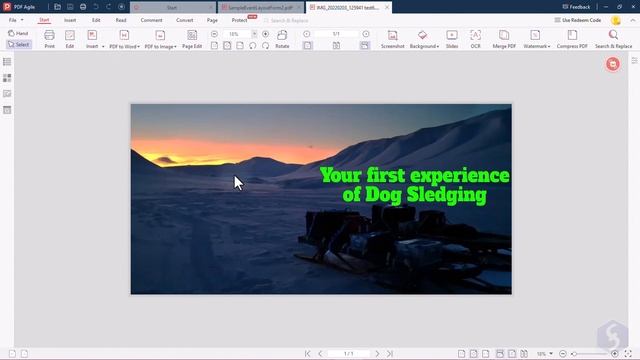
Task: Convert using PDF to Word
Action: [124, 39]
